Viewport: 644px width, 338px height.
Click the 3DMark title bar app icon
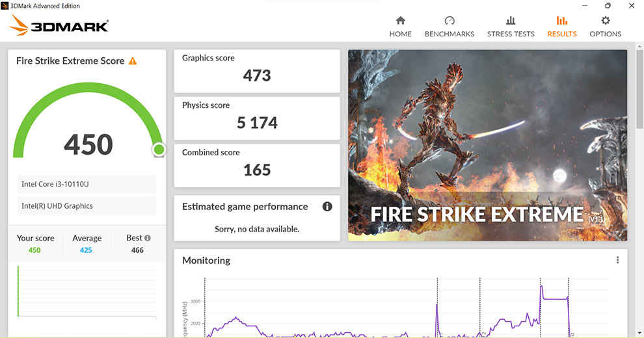5,6
